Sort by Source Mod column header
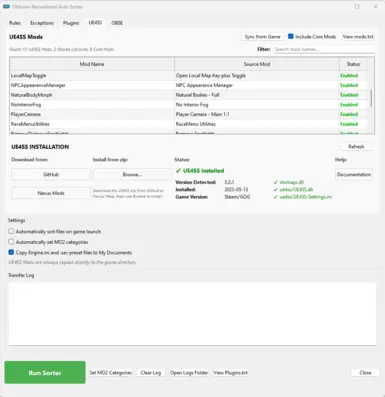385x397 pixels. pos(257,64)
